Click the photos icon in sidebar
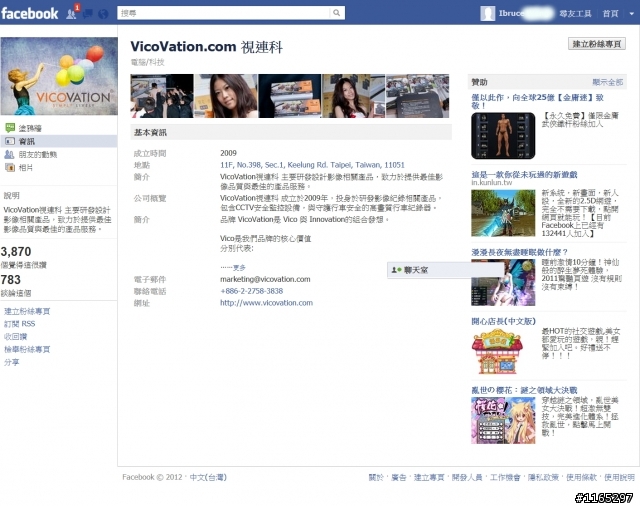 point(10,167)
